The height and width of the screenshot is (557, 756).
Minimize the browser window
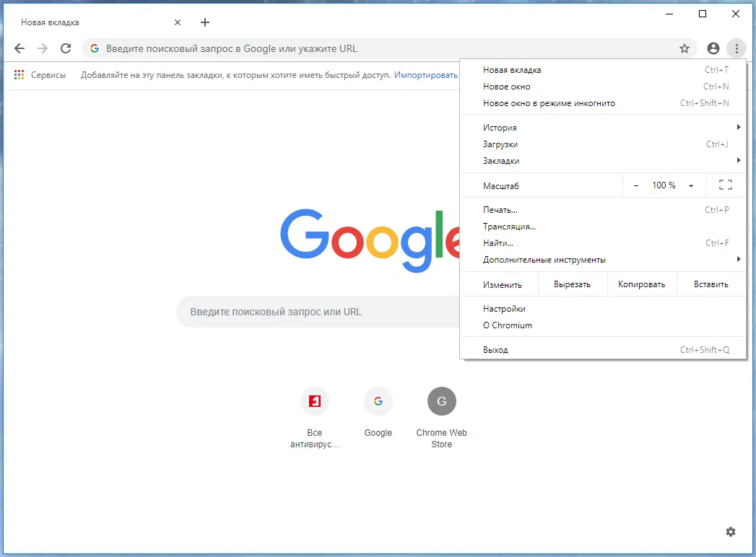coord(669,14)
